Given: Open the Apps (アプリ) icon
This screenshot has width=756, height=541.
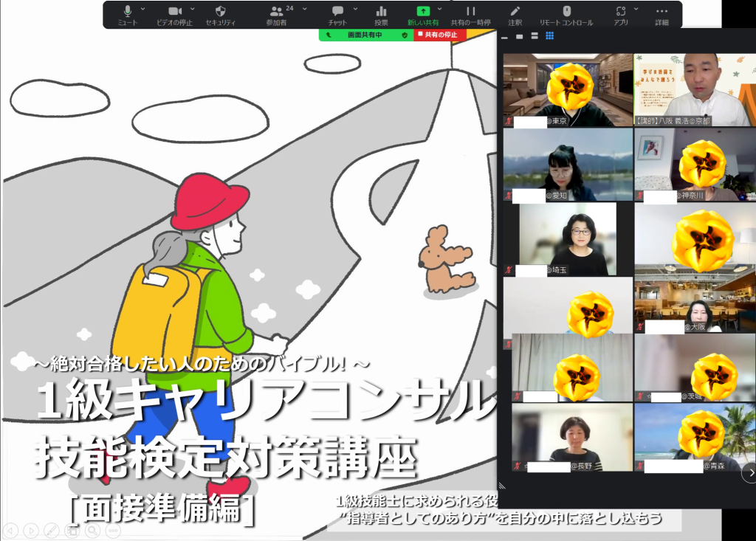Looking at the screenshot, I should tap(620, 12).
